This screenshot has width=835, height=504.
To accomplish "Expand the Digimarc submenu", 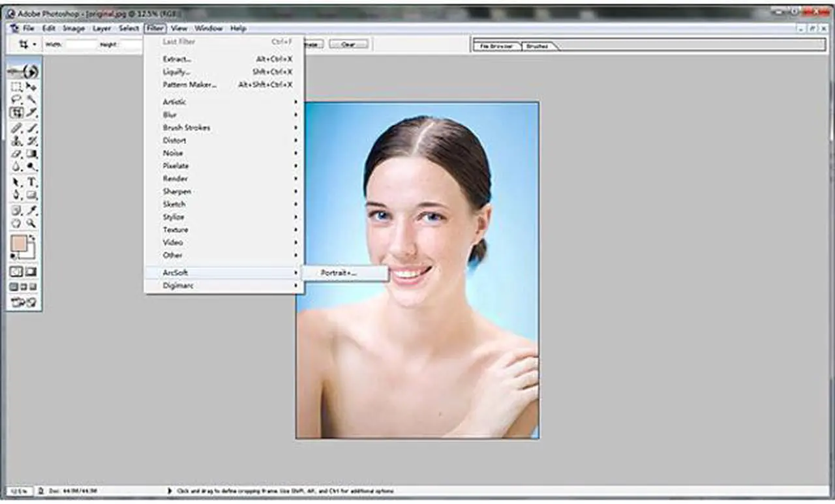I will pos(224,286).
